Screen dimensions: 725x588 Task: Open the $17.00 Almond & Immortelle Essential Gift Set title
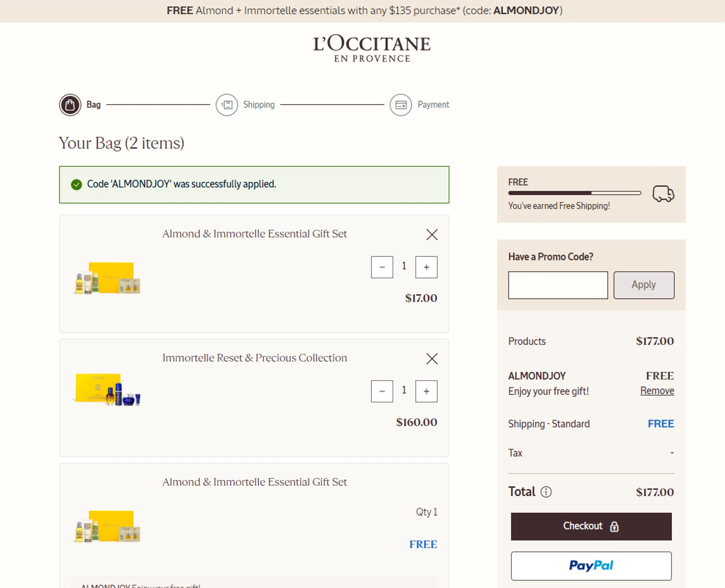pyautogui.click(x=255, y=234)
